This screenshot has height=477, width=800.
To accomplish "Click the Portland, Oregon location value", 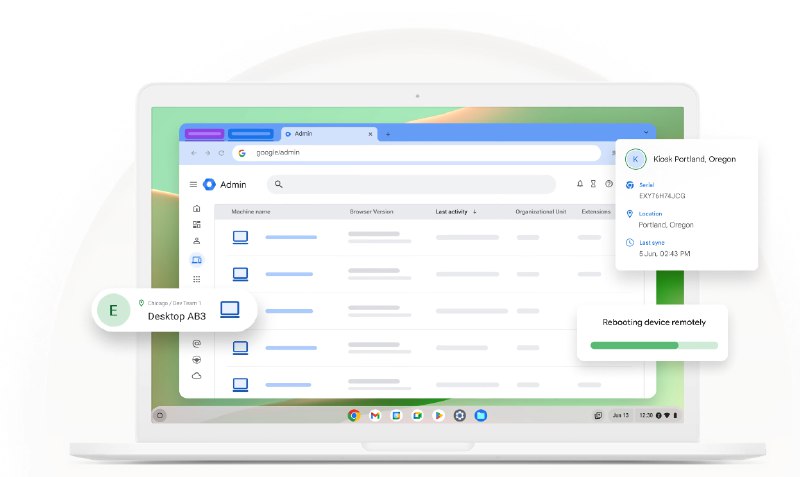I will pyautogui.click(x=666, y=225).
